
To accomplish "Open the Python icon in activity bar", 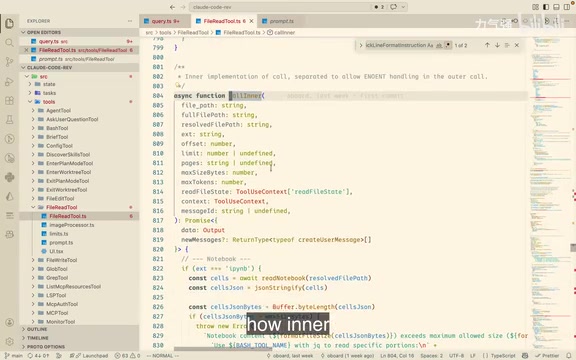I will [10, 177].
